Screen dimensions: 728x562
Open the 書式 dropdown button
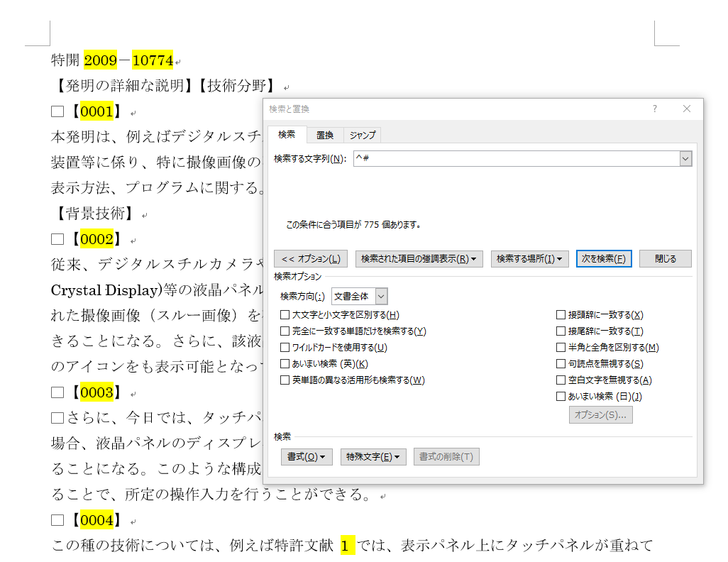tap(307, 457)
